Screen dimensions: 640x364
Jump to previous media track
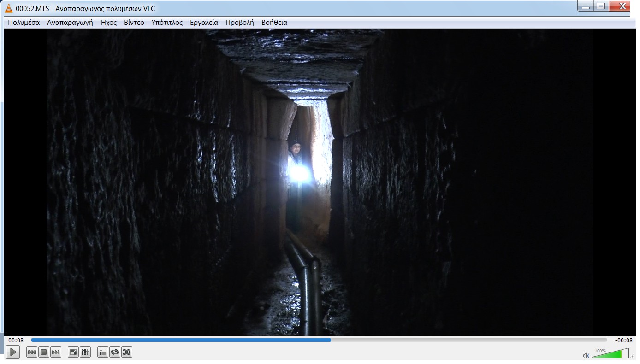32,352
